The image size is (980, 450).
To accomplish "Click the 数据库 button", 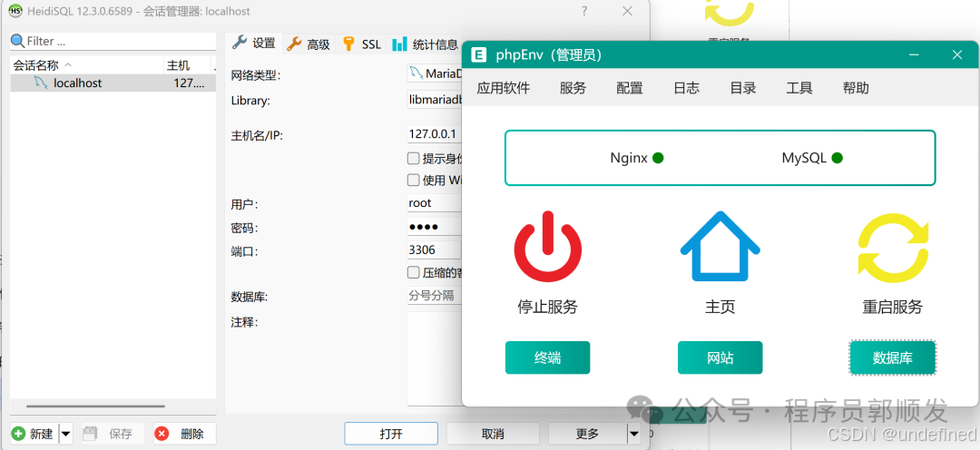I will (893, 357).
